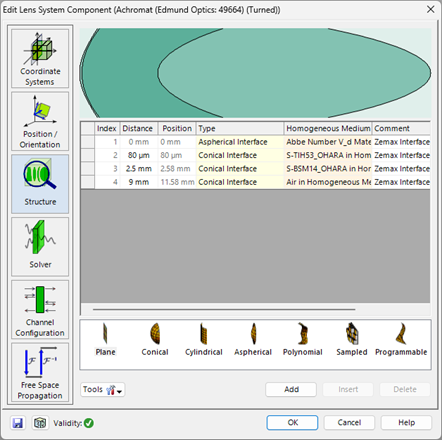This screenshot has height=440, width=442.
Task: Choose the Polynomial interface type
Action: coord(303,339)
